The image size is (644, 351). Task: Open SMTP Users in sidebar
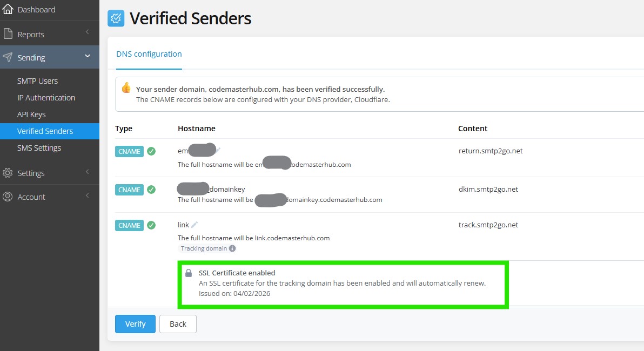(37, 81)
